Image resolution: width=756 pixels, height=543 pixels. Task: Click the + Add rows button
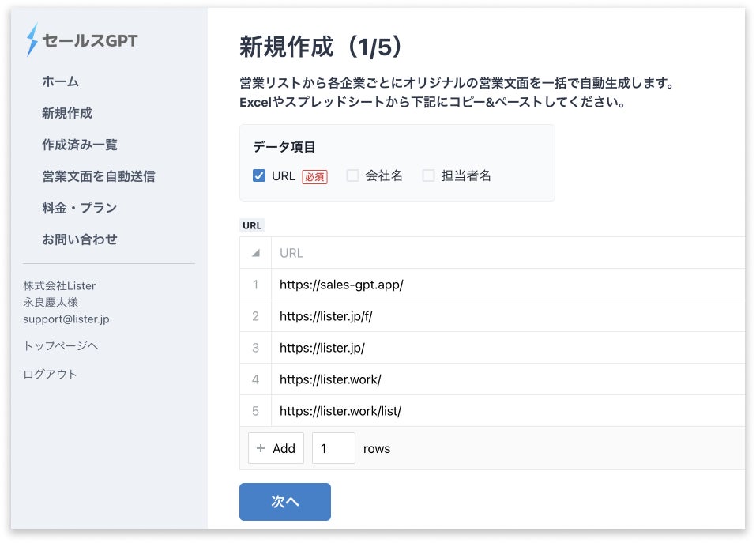coord(276,448)
